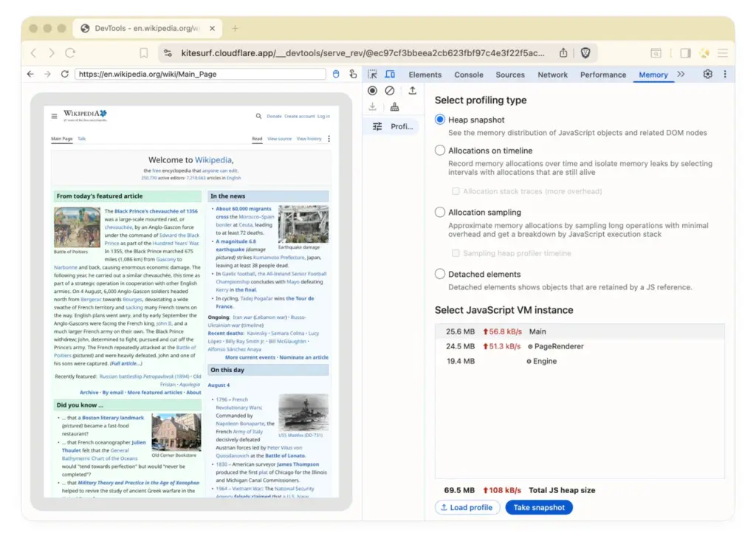Click the rotate screencast icon by URL bar

pyautogui.click(x=353, y=74)
